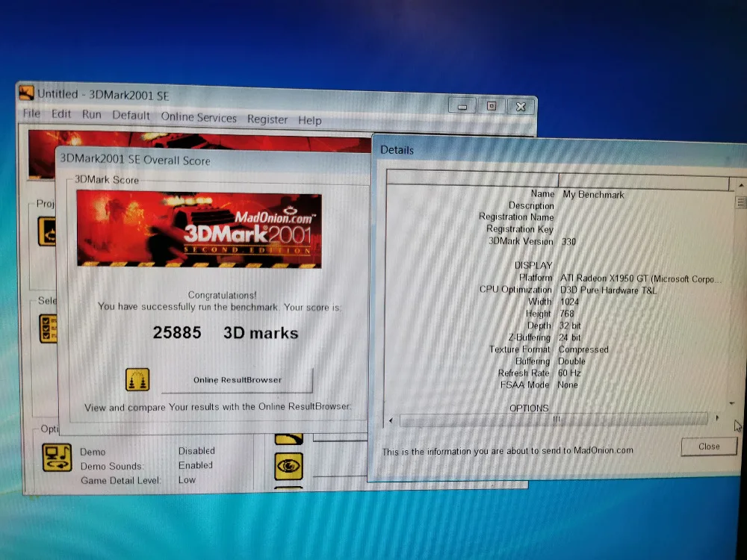Click the first column header in Details list
The image size is (747, 560).
point(472,178)
